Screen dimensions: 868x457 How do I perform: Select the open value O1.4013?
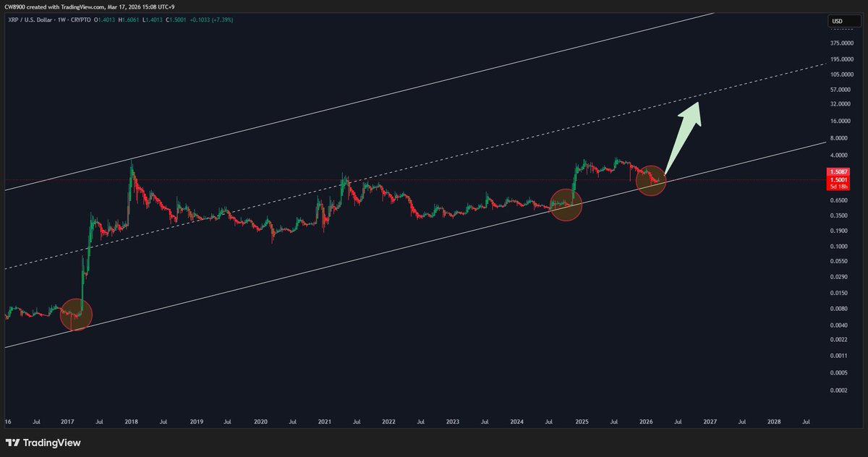104,20
